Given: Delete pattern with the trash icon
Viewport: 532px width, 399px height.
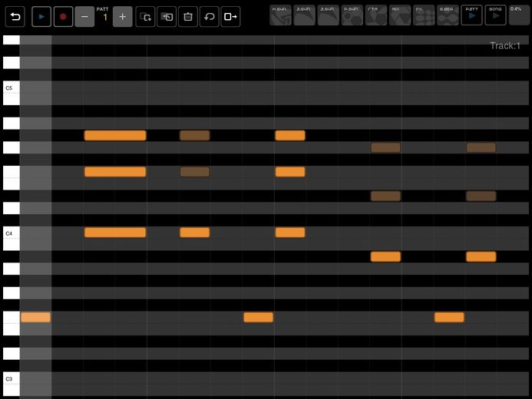Looking at the screenshot, I should (188, 17).
